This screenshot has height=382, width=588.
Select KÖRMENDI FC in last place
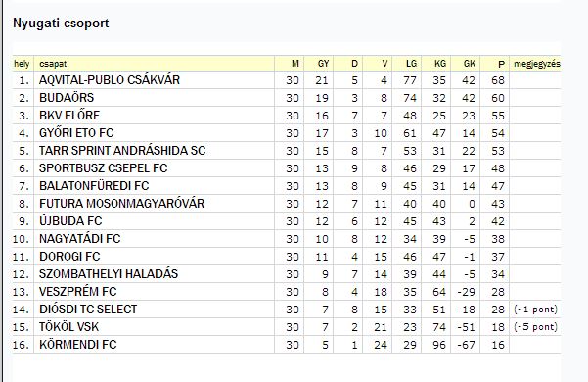(78, 345)
